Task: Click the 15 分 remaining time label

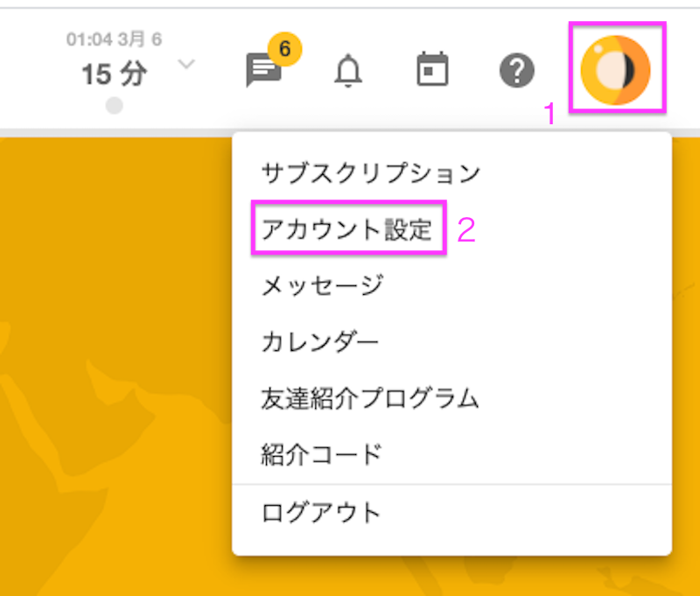Action: (115, 74)
